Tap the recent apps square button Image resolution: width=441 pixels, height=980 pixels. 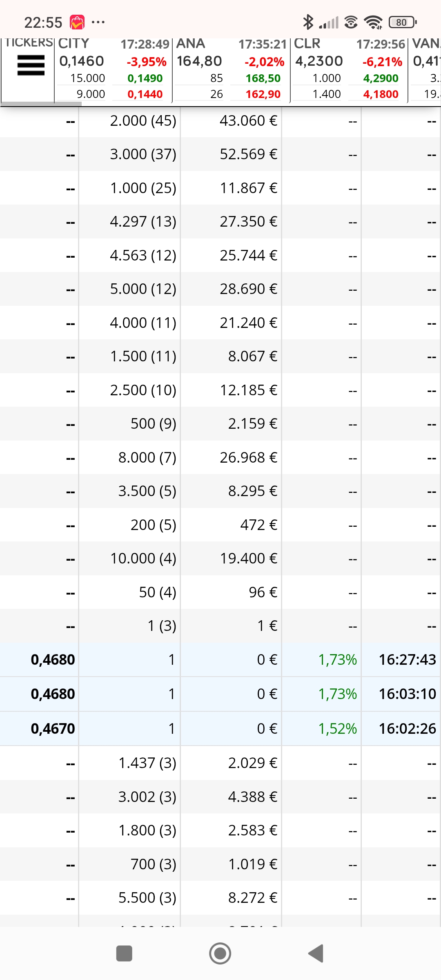[x=124, y=953]
